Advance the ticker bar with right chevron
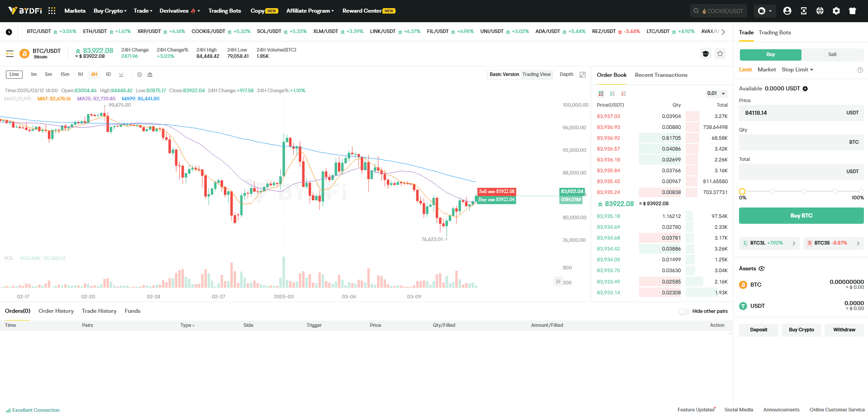868x415 pixels. pos(723,32)
